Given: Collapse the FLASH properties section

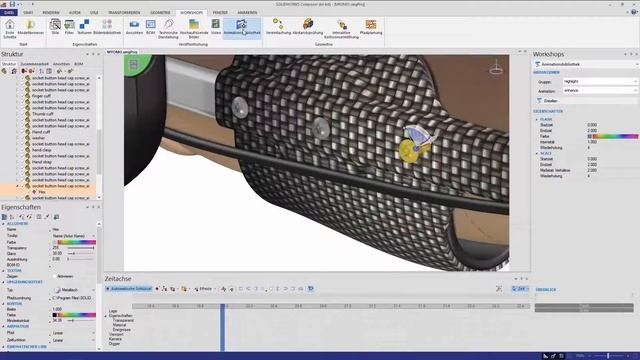Looking at the screenshot, I should (537, 119).
